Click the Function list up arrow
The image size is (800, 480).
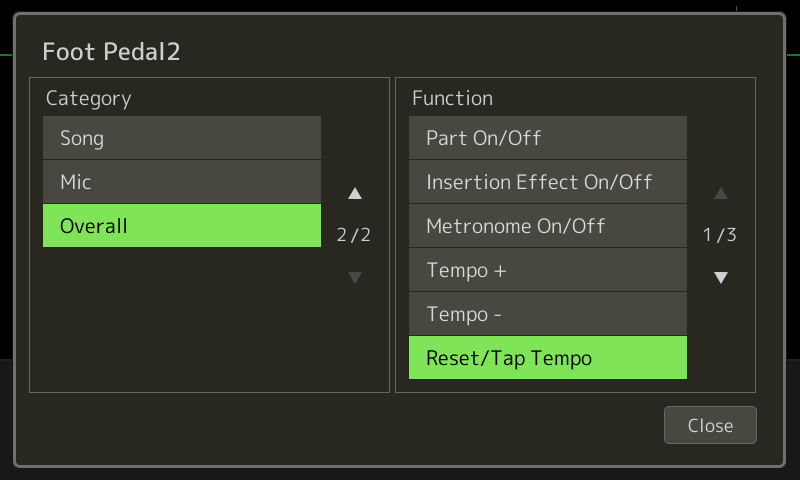(x=720, y=193)
